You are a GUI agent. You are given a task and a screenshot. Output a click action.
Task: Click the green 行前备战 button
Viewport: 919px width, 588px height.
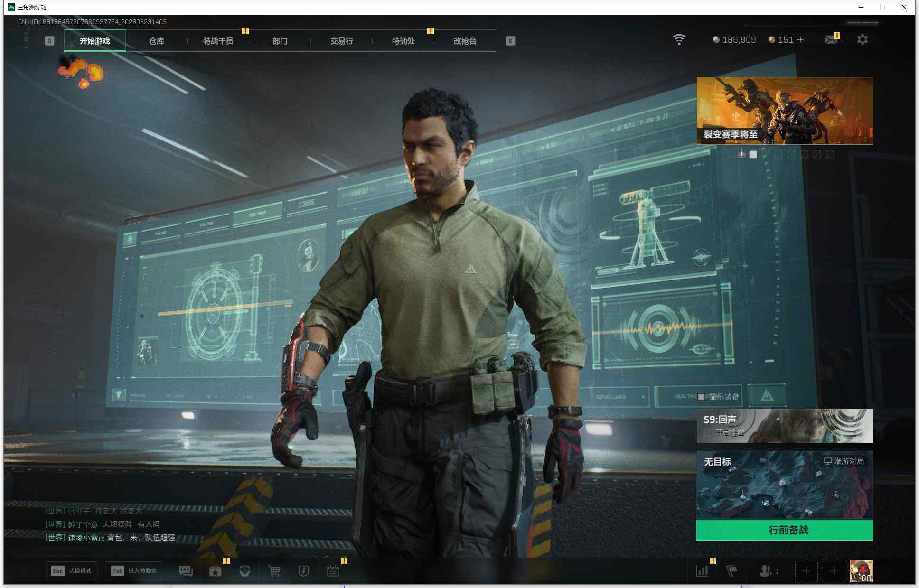pos(785,530)
